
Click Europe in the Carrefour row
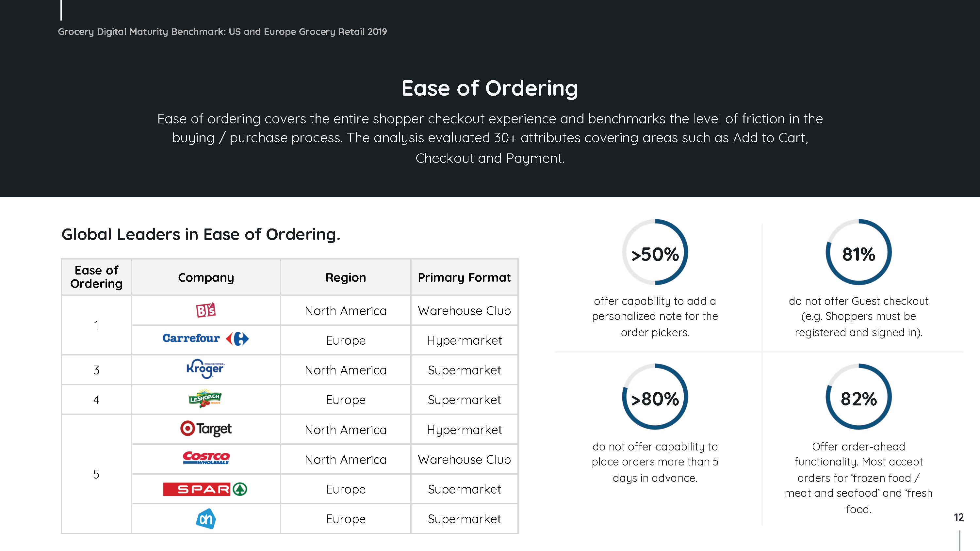click(x=345, y=340)
